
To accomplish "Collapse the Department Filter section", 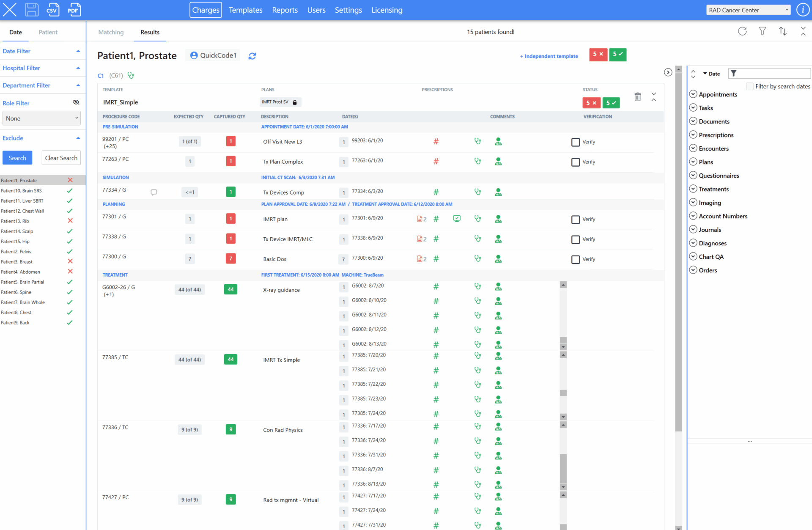I will (x=78, y=85).
